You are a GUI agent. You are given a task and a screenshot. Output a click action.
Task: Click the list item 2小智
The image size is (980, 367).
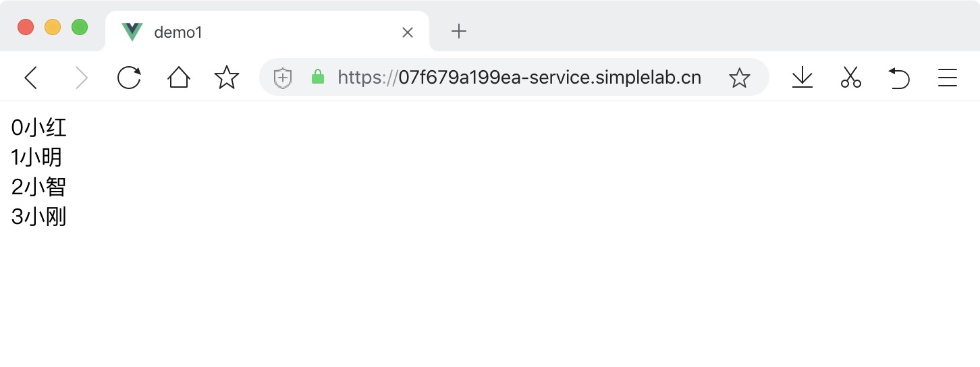coord(39,187)
